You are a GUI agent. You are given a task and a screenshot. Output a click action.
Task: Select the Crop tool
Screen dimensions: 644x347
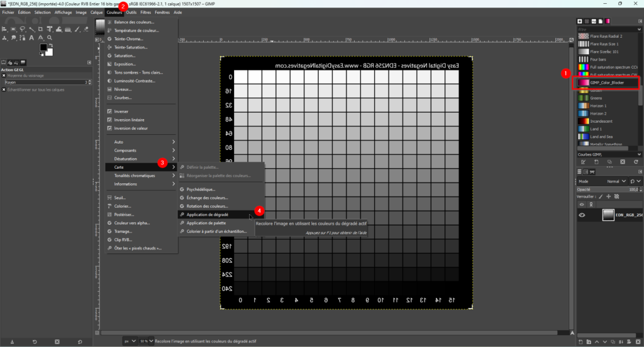pos(40,29)
